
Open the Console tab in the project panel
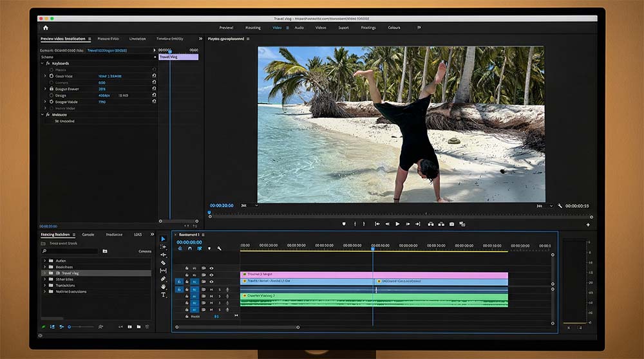(88, 234)
